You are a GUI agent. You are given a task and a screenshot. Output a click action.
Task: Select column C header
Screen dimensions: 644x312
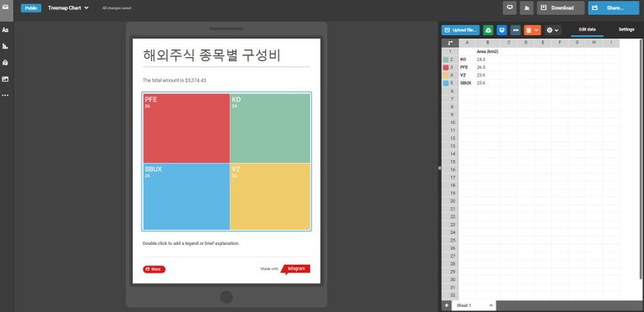pyautogui.click(x=508, y=43)
